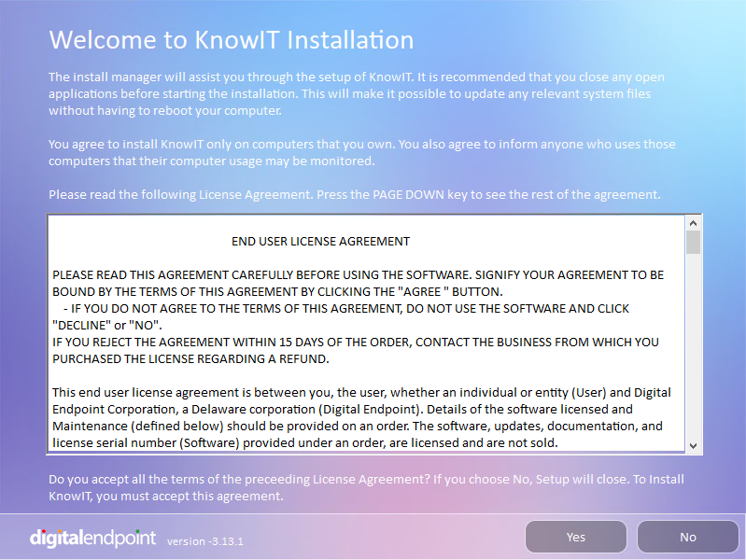The height and width of the screenshot is (560, 746).
Task: Click the digitalendpoint logo
Action: pyautogui.click(x=92, y=538)
